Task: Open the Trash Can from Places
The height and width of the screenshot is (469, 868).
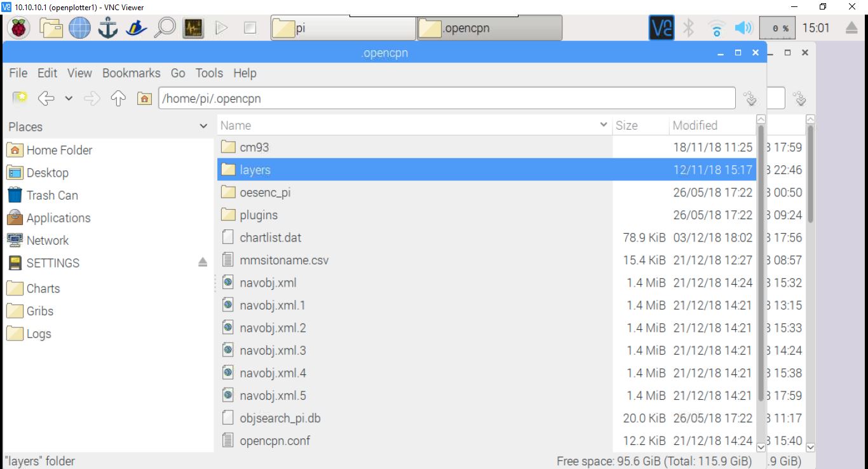Action: pyautogui.click(x=51, y=195)
